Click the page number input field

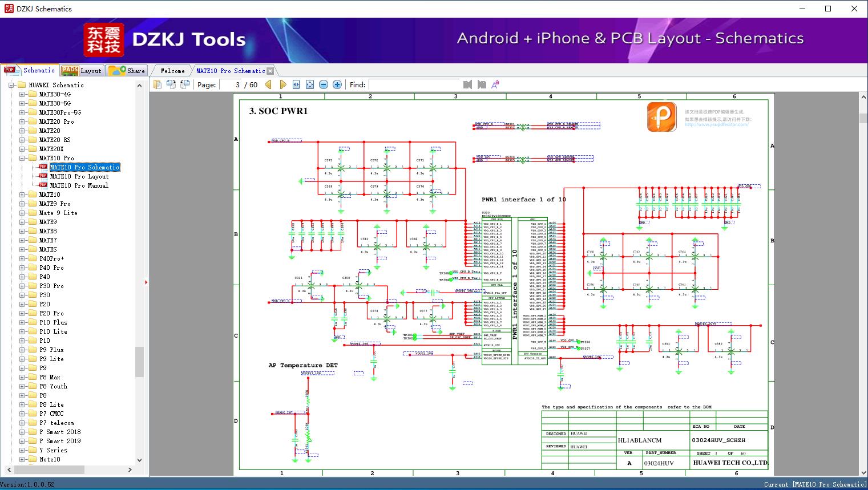231,84
